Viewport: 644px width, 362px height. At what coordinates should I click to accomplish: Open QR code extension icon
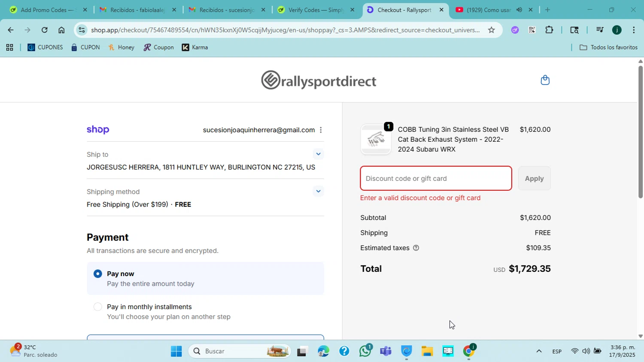click(x=532, y=30)
